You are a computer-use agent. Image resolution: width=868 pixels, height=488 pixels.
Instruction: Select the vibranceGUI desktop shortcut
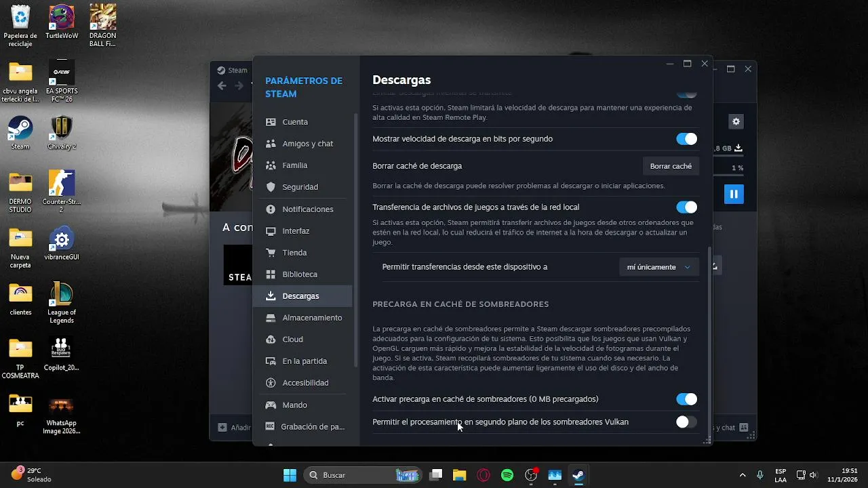coord(62,244)
